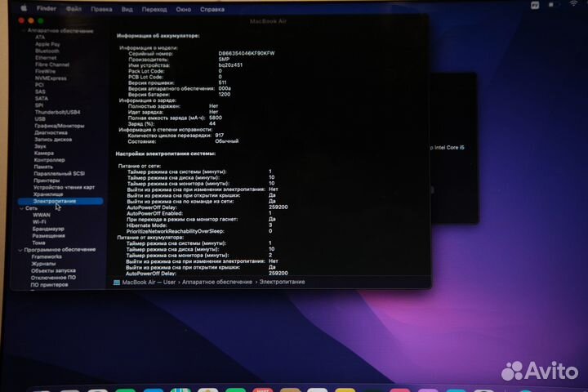The height and width of the screenshot is (392, 588).
Task: Click the MacBook icon in path bar
Action: 117,283
